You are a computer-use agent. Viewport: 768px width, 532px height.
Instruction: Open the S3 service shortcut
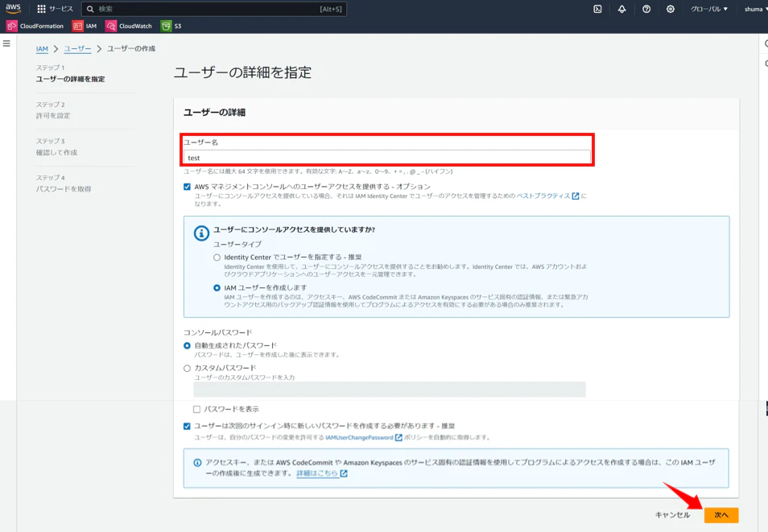171,26
